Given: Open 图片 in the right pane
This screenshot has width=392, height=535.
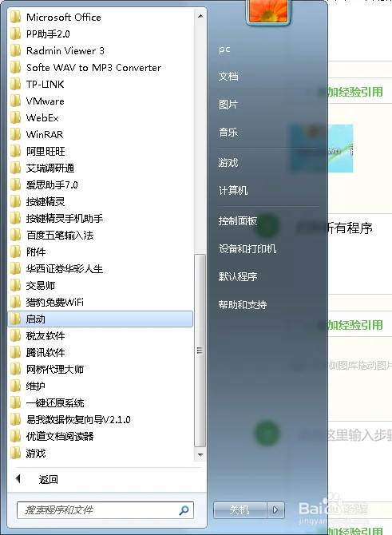Looking at the screenshot, I should (x=228, y=105).
